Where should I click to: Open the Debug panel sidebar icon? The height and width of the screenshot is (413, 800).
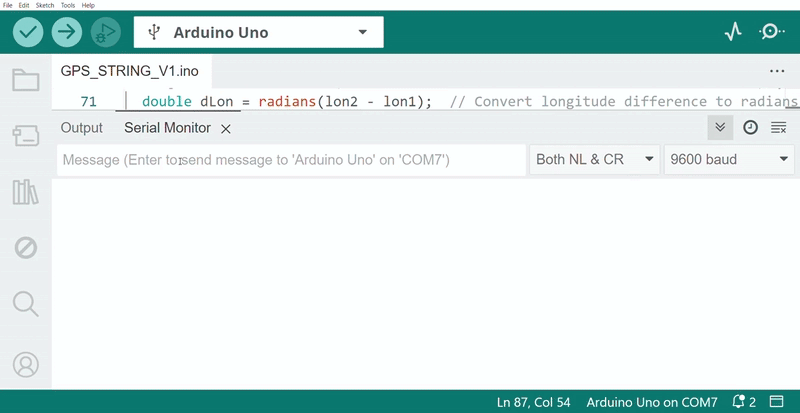tap(26, 249)
